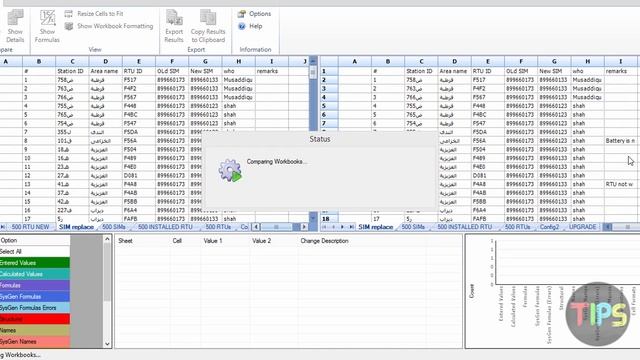Switch to left 500 SIMs tab

(x=114, y=227)
